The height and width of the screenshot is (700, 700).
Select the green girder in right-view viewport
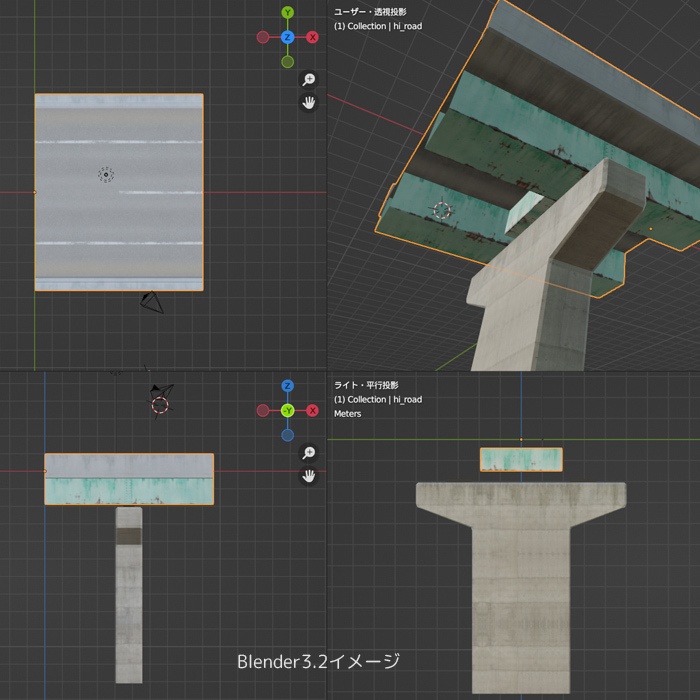(x=521, y=459)
